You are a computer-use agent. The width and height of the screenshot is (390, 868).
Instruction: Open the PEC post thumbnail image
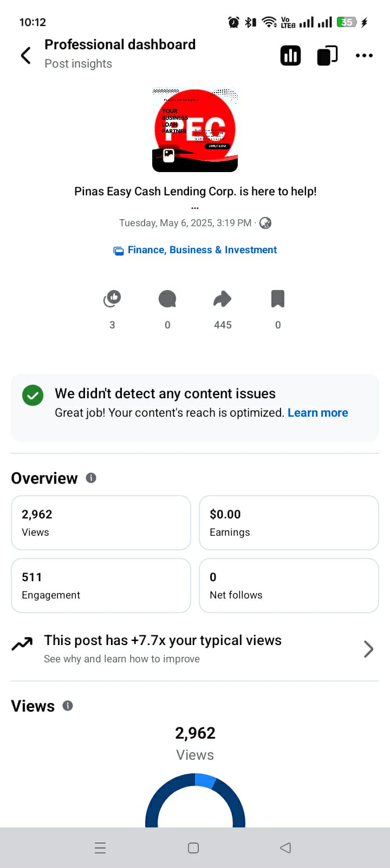[195, 130]
